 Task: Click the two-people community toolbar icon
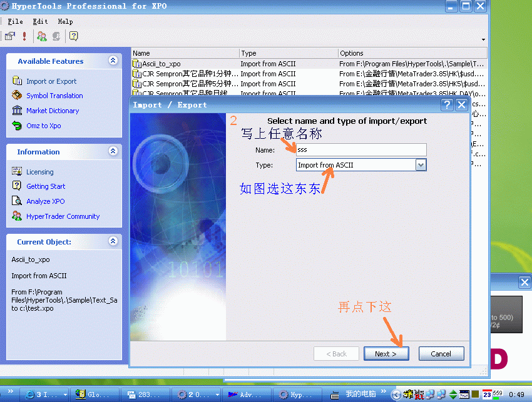(x=42, y=36)
